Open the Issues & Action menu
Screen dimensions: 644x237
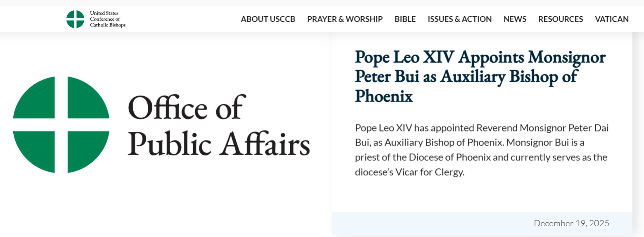(x=459, y=19)
